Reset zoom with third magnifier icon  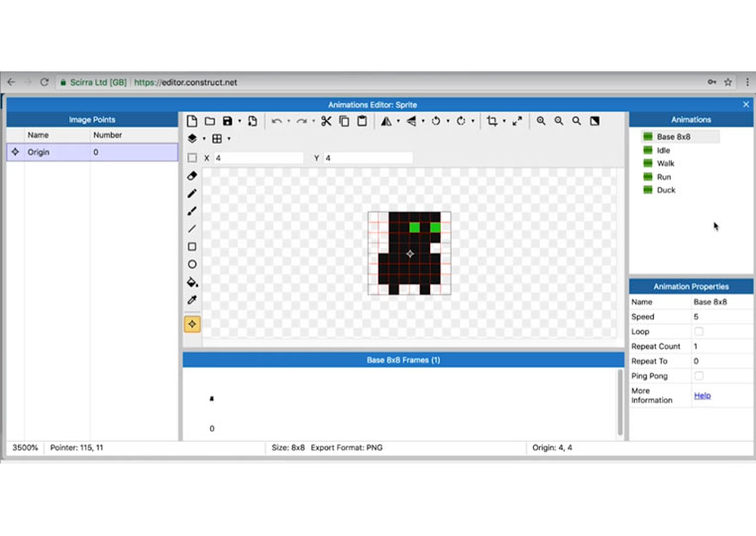577,121
